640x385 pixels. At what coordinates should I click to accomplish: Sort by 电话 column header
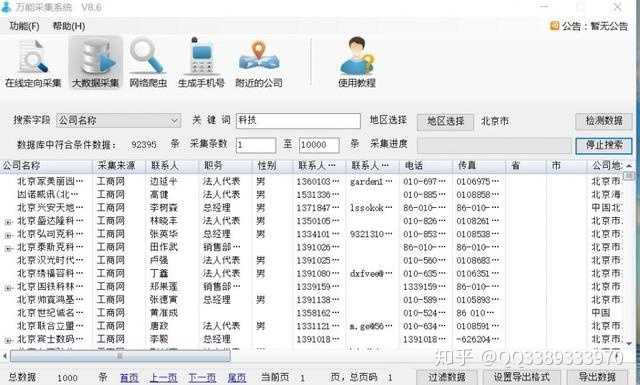(426, 166)
